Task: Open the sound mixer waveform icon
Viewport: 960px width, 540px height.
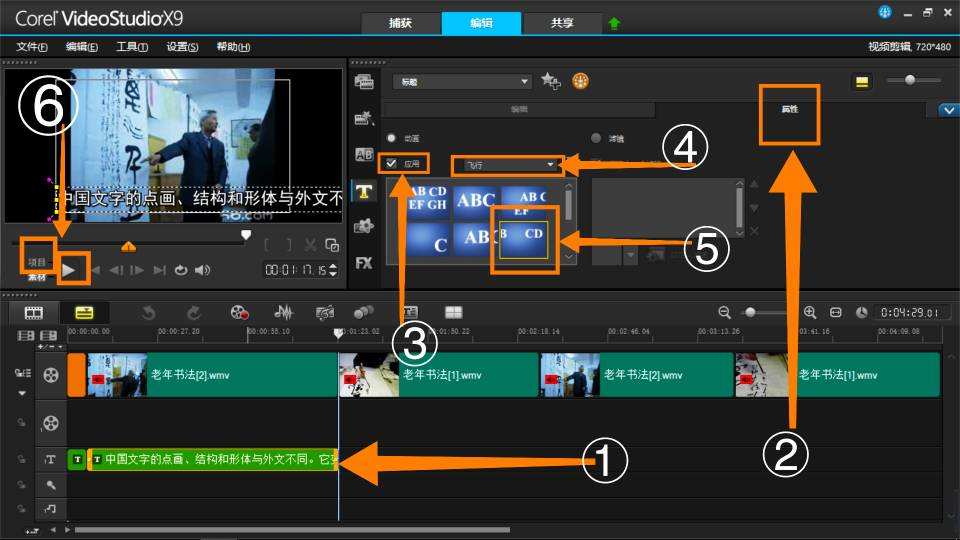Action: point(283,313)
